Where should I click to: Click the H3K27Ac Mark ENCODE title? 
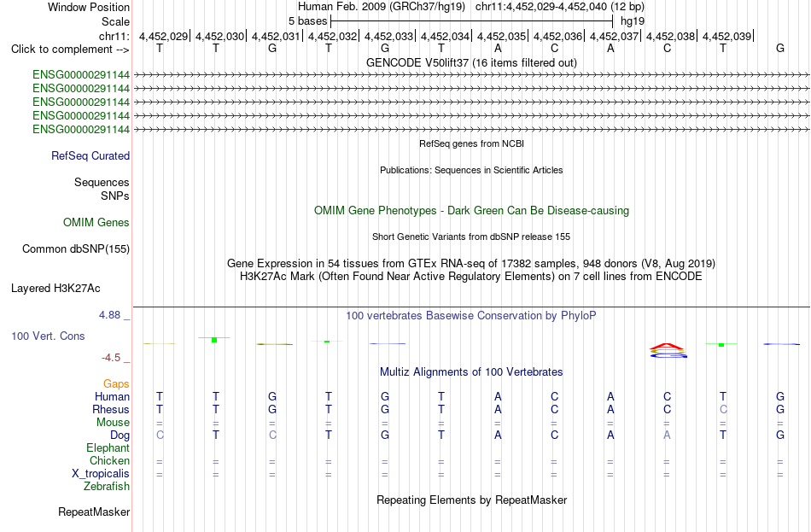(471, 277)
